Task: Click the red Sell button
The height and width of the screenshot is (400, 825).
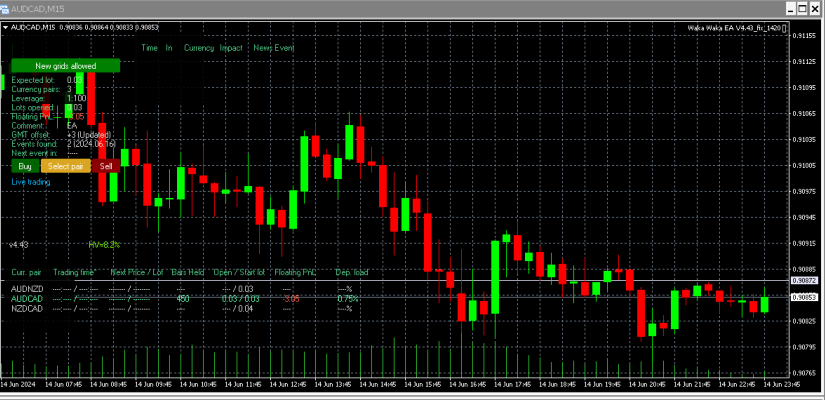Action: 106,166
